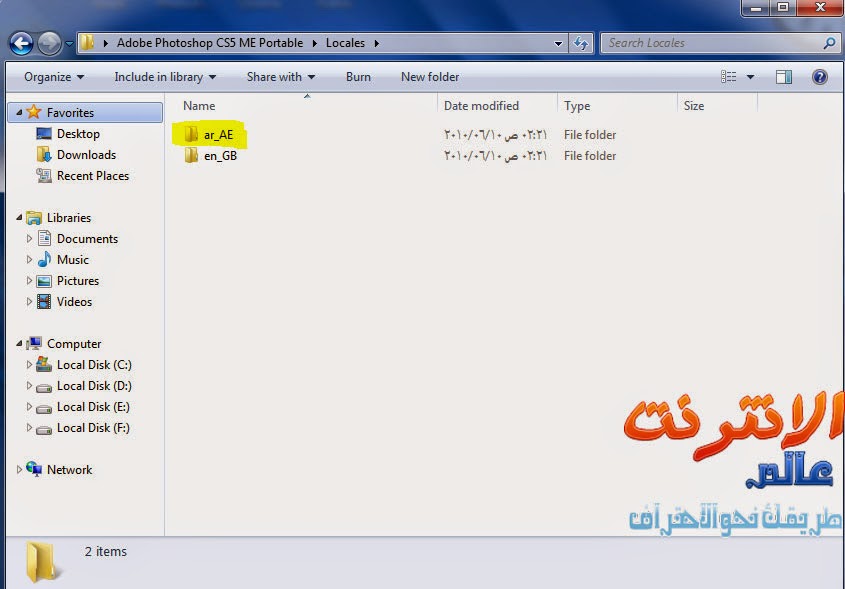Open the Share with menu
The width and height of the screenshot is (845, 589).
pyautogui.click(x=281, y=77)
